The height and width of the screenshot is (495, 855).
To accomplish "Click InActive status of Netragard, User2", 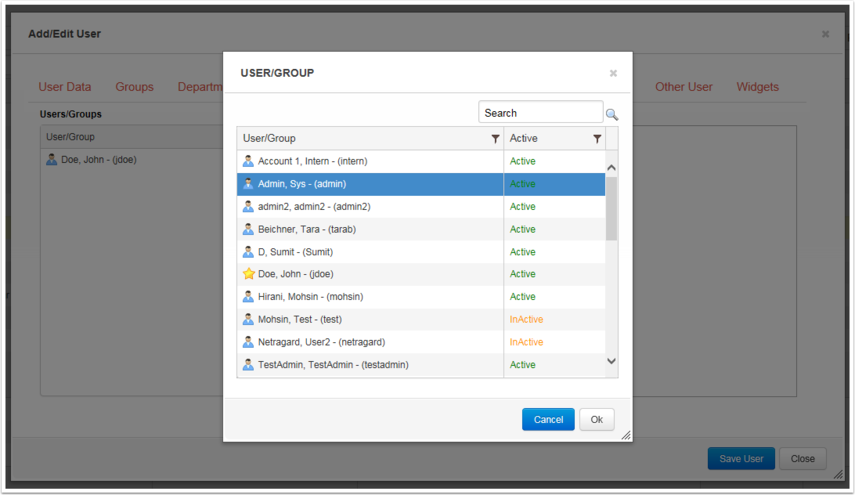I will (x=526, y=342).
